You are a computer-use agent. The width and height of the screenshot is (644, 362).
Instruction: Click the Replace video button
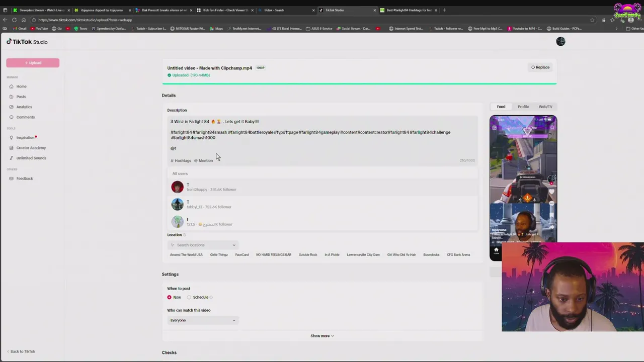(540, 67)
